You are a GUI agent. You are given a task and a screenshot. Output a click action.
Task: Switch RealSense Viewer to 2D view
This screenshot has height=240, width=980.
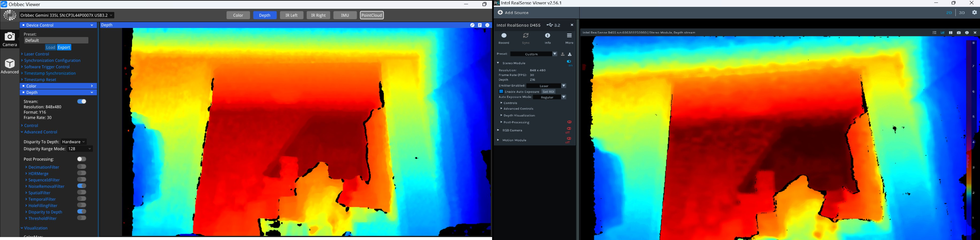[x=949, y=13]
